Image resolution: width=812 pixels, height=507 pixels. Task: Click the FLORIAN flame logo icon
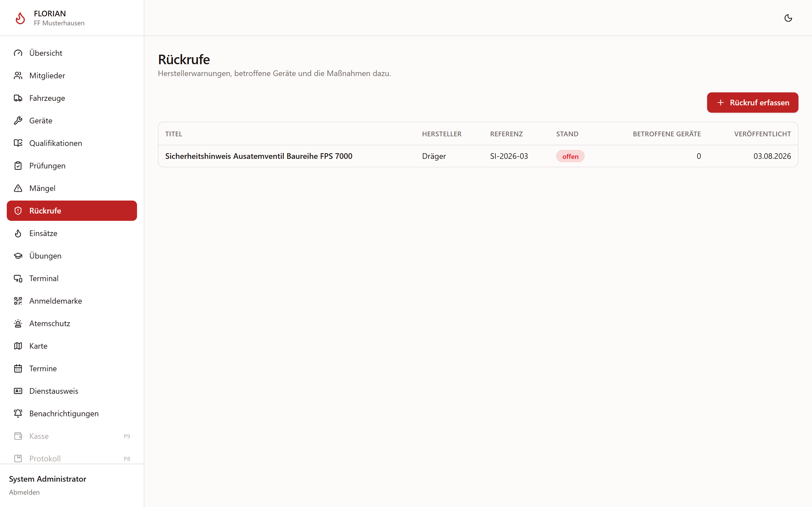(21, 18)
